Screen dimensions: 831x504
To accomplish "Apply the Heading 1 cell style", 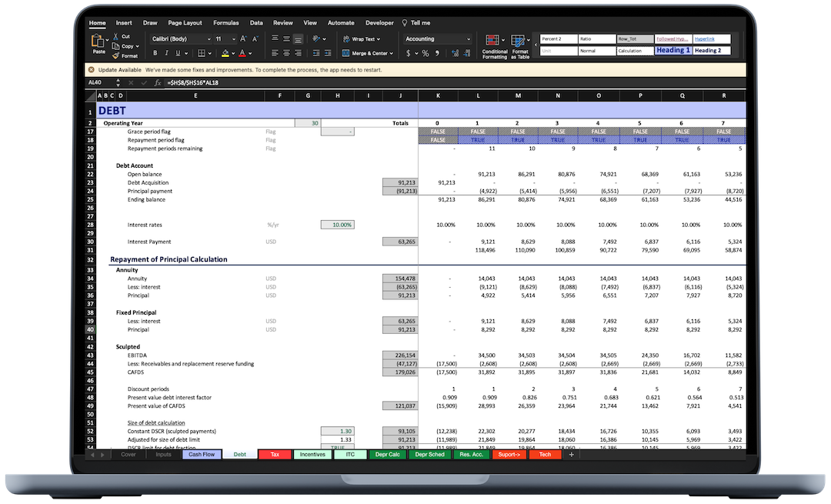I will pyautogui.click(x=672, y=50).
